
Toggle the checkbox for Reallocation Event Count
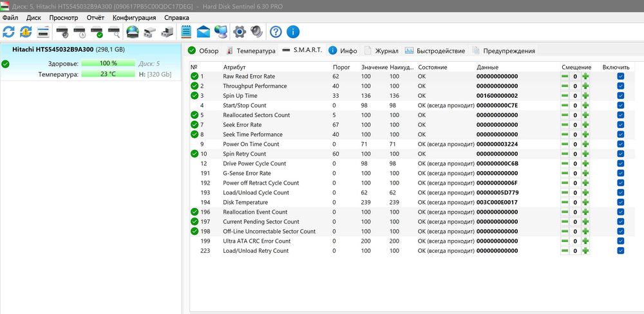[621, 212]
